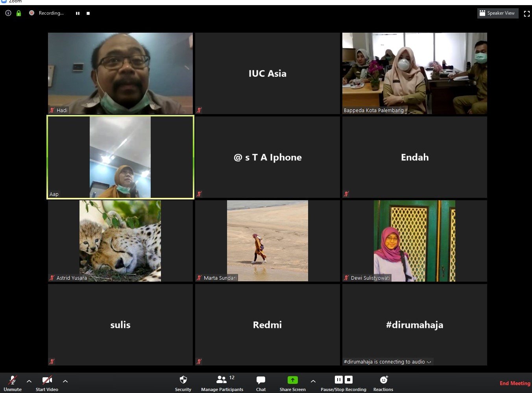The image size is (532, 393).
Task: Click the green encryption lock icon
Action: click(x=18, y=13)
